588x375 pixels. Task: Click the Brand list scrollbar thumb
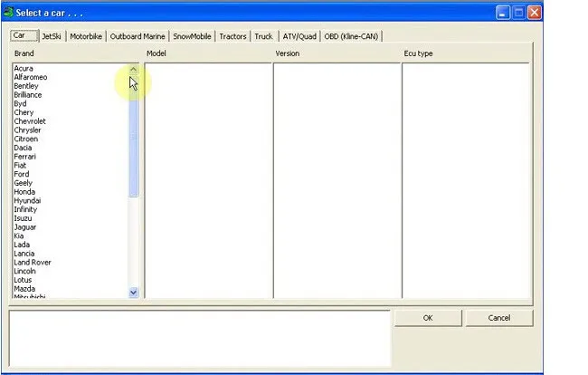(133, 136)
